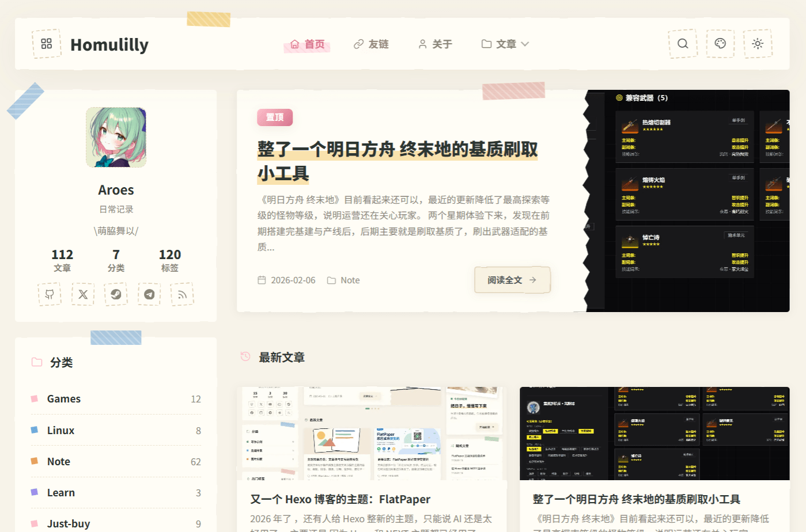806x532 pixels.
Task: Select the Just-buy category in the sidebar
Action: pyautogui.click(x=116, y=523)
